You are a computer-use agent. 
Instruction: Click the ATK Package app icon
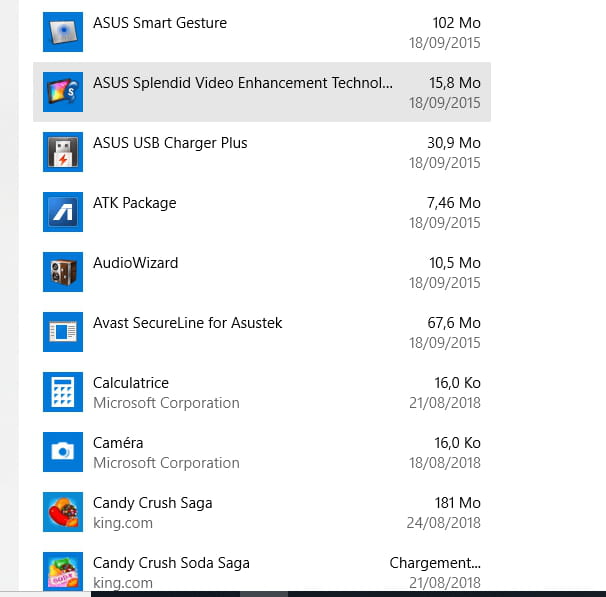[63, 212]
